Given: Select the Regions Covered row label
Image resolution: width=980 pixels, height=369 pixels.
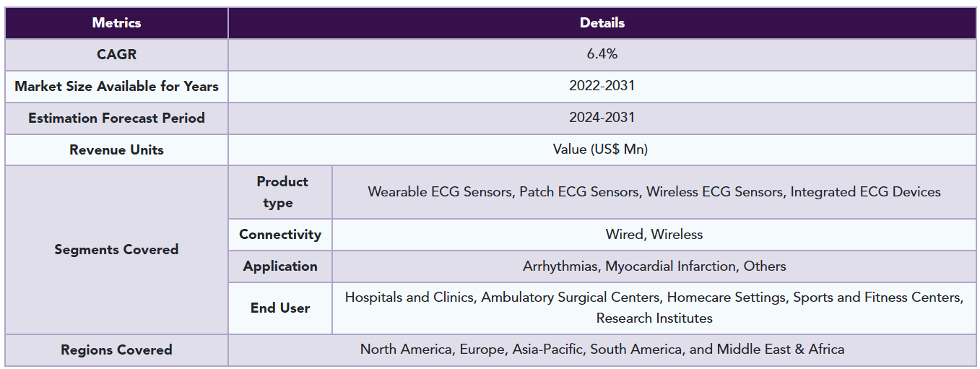Looking at the screenshot, I should (116, 350).
